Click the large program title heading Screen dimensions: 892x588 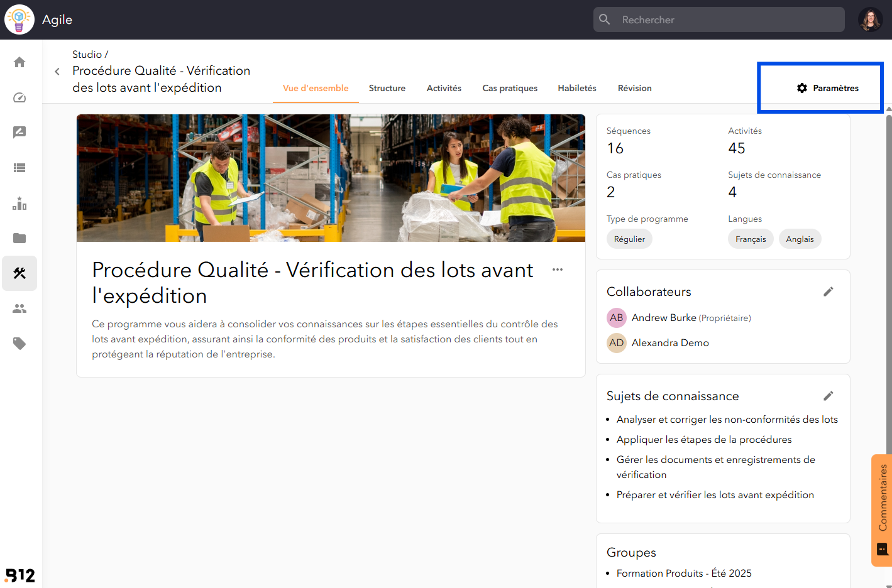[x=312, y=283]
